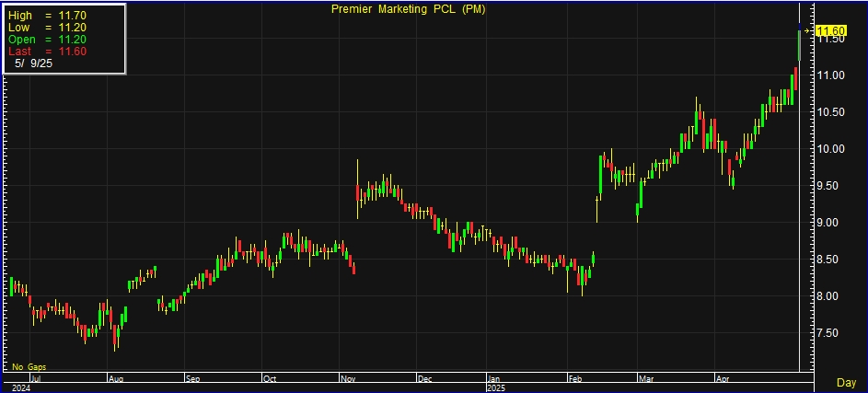The image size is (868, 393).
Task: Select the Last = 11.60 readout
Action: click(x=47, y=51)
